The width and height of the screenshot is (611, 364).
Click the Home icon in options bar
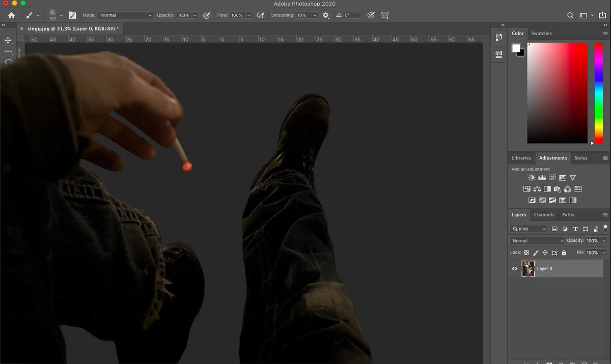(12, 15)
